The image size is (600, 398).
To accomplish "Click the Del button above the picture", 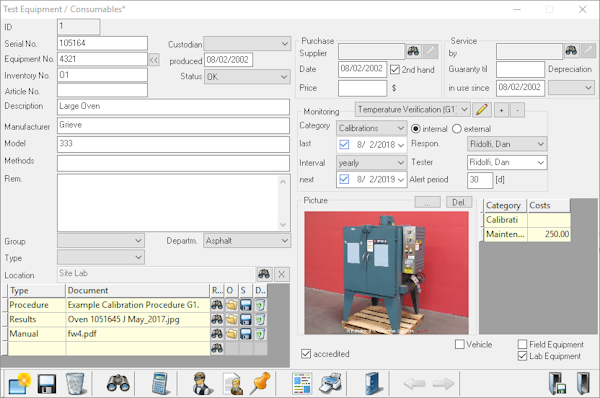I will (x=458, y=202).
